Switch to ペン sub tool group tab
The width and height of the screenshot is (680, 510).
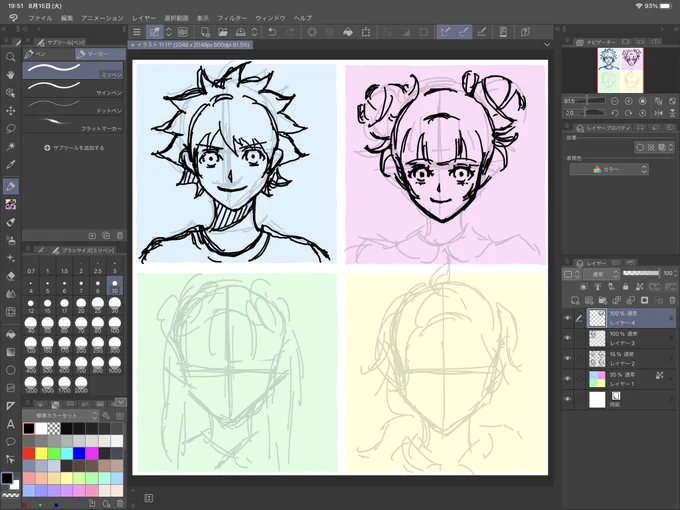pyautogui.click(x=48, y=54)
